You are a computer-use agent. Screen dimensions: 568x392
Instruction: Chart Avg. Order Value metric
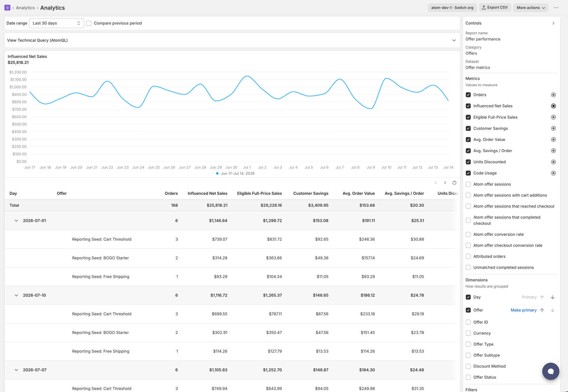pos(553,139)
